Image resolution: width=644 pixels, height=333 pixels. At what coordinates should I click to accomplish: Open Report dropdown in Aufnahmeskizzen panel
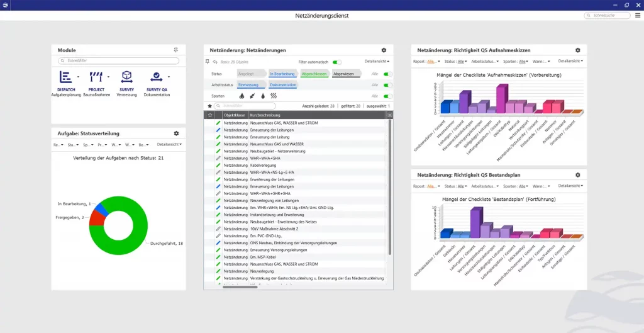tap(425, 62)
